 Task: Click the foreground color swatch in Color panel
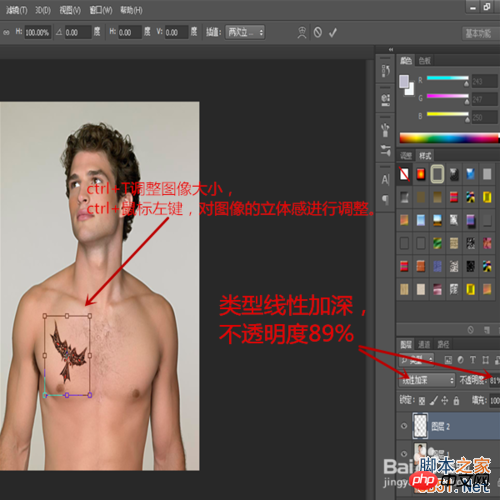[404, 81]
